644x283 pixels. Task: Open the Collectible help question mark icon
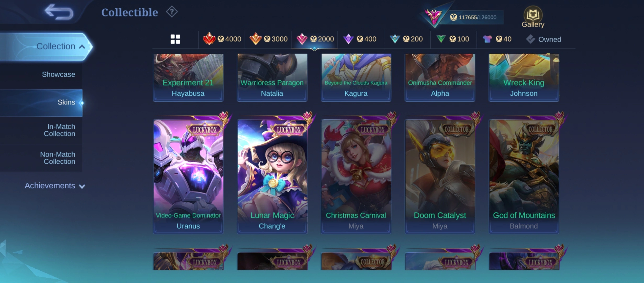(172, 12)
